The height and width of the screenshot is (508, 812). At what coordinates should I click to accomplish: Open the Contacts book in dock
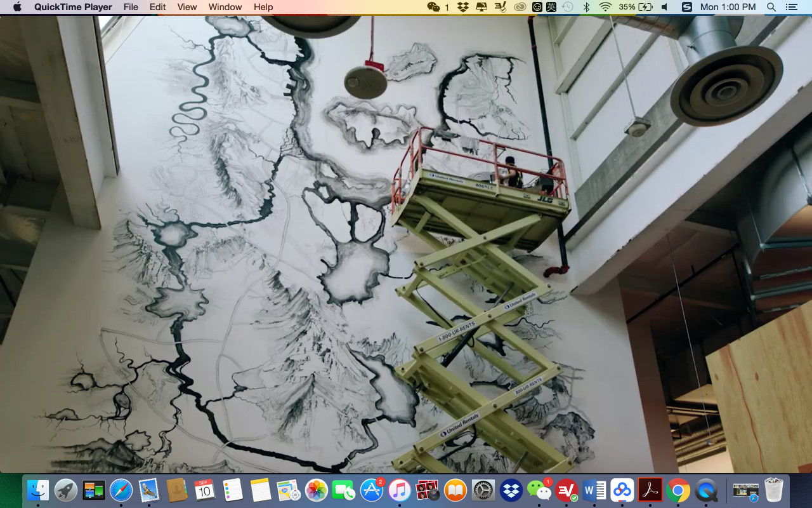coord(176,490)
